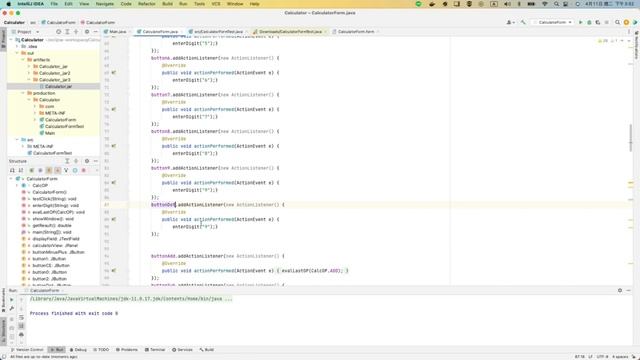640x360 pixels.
Task: Toggle sort by visibility in Structure
Action: tap(12, 170)
